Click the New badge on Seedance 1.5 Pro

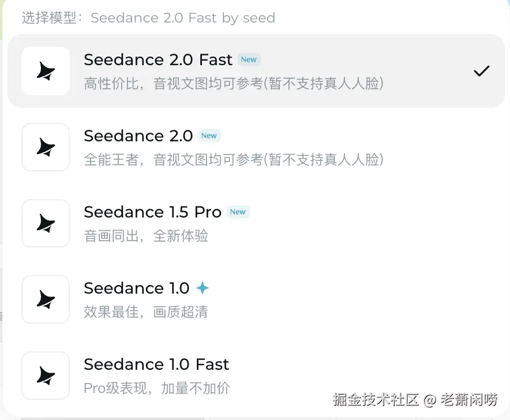tap(238, 212)
